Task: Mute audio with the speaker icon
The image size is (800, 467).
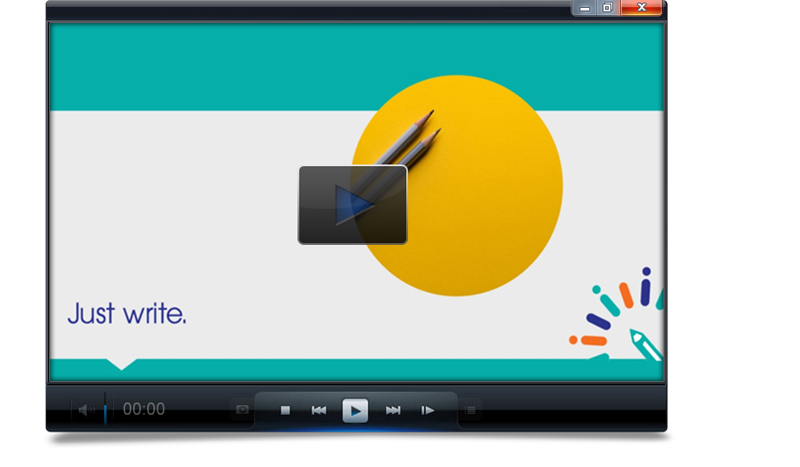Action: (85, 410)
